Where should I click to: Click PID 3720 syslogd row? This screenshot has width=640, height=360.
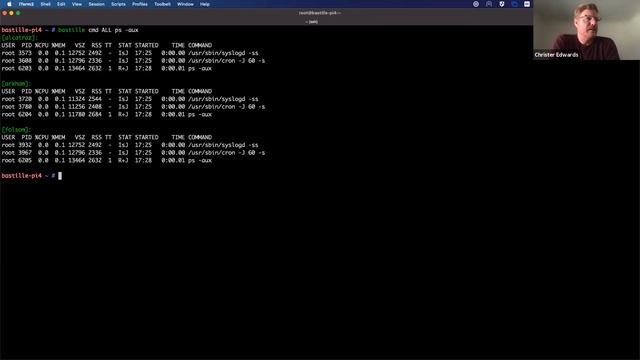130,99
